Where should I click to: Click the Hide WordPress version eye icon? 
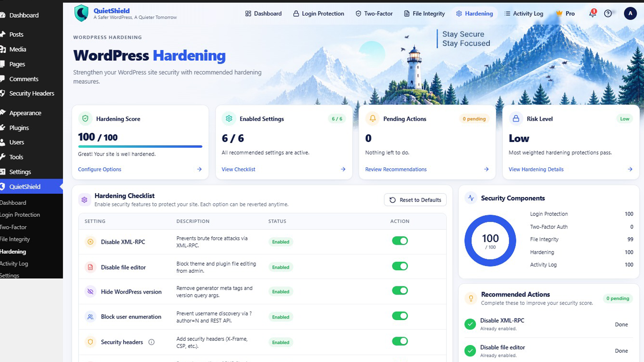tap(91, 292)
